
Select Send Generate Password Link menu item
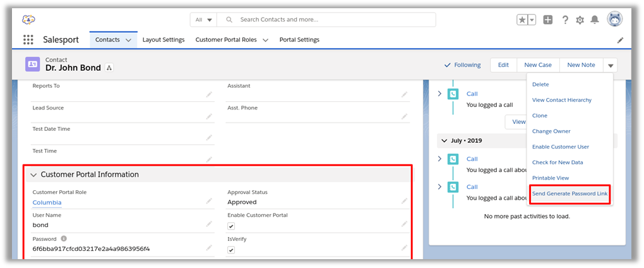570,193
